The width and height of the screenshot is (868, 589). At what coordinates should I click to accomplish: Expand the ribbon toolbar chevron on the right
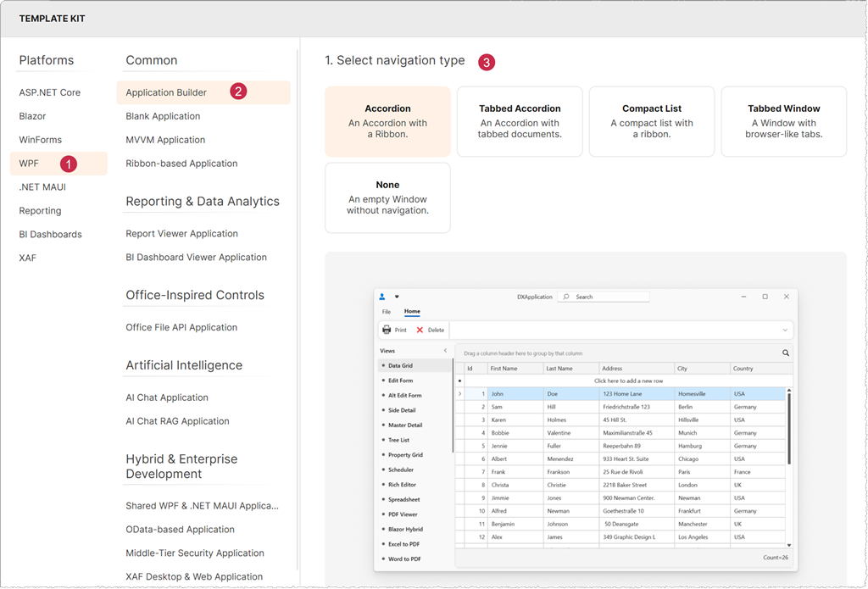click(x=784, y=330)
